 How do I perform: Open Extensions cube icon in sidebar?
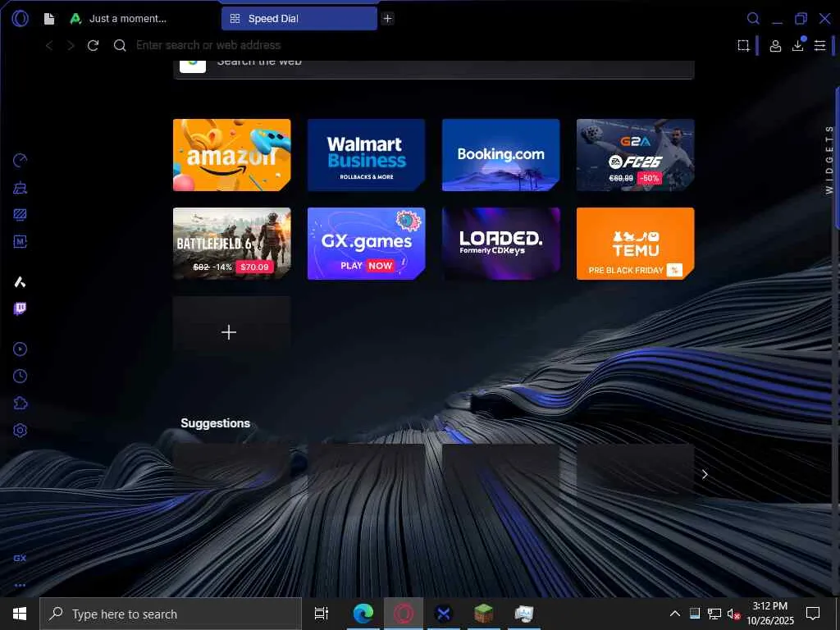(x=20, y=403)
